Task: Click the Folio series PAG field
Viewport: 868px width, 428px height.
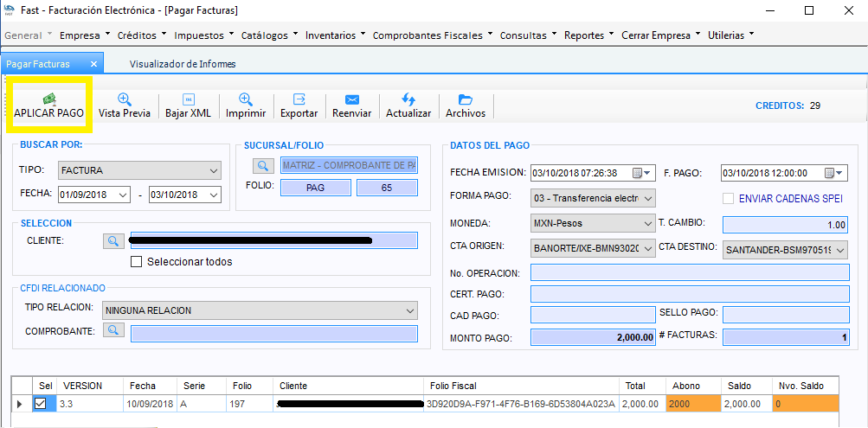Action: (316, 188)
